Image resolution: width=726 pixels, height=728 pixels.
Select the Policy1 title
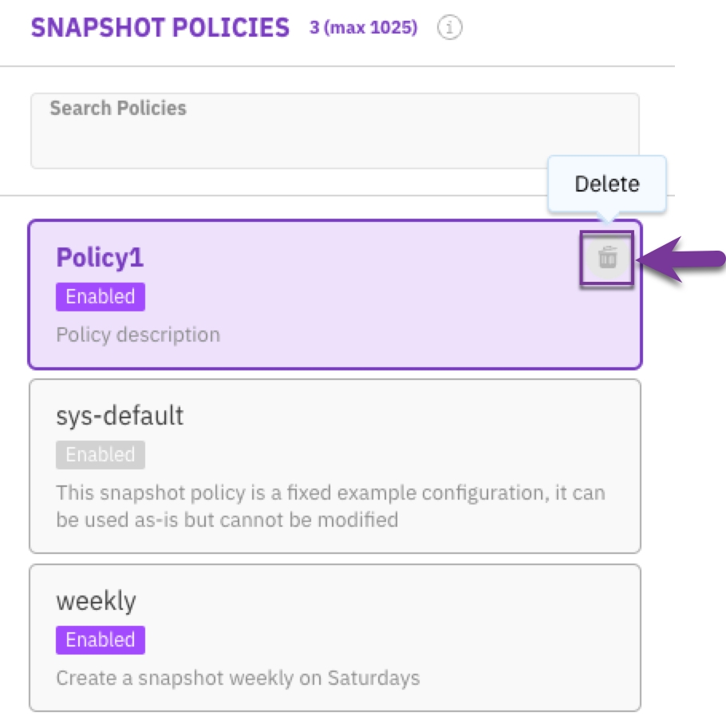[100, 258]
